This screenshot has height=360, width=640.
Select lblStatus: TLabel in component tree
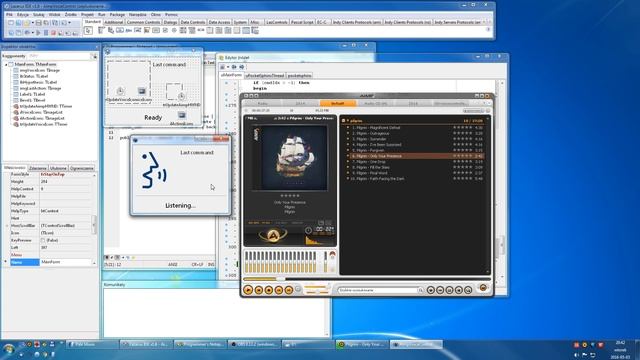coord(33,76)
